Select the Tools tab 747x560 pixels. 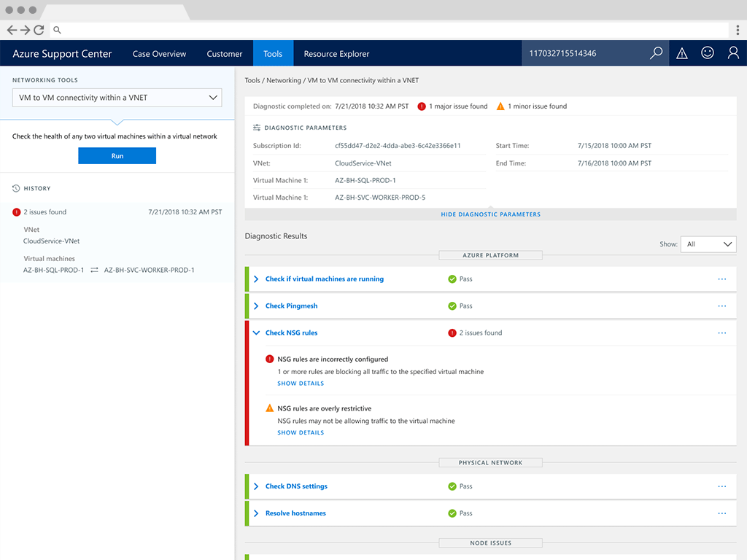[x=273, y=53]
